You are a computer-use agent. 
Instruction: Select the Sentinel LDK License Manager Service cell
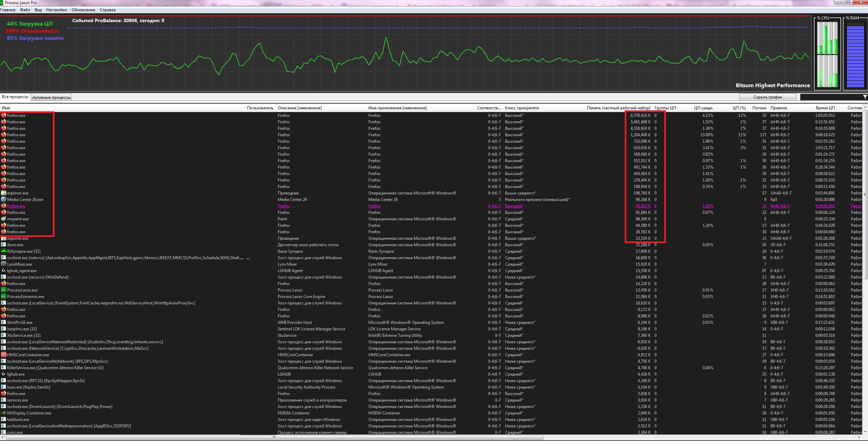tap(311, 329)
